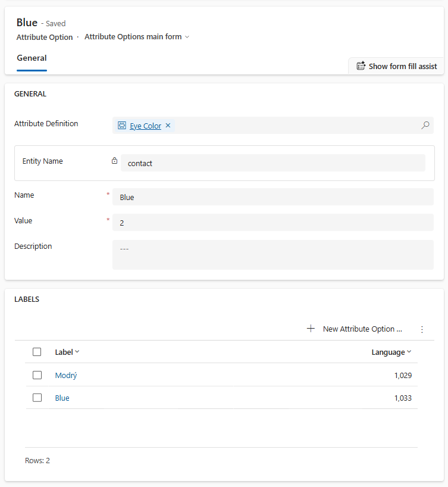Tick the select-all checkbox in Labels grid
448x487 pixels.
point(37,352)
